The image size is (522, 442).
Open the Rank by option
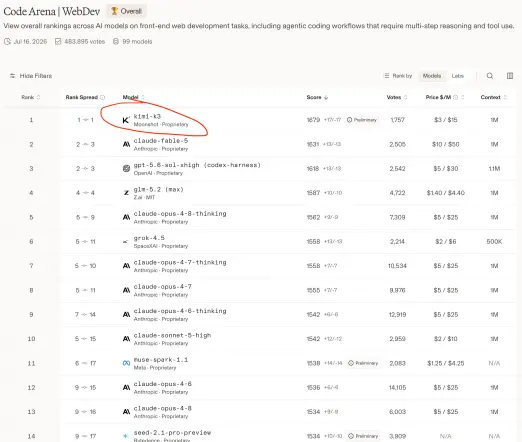(x=398, y=76)
